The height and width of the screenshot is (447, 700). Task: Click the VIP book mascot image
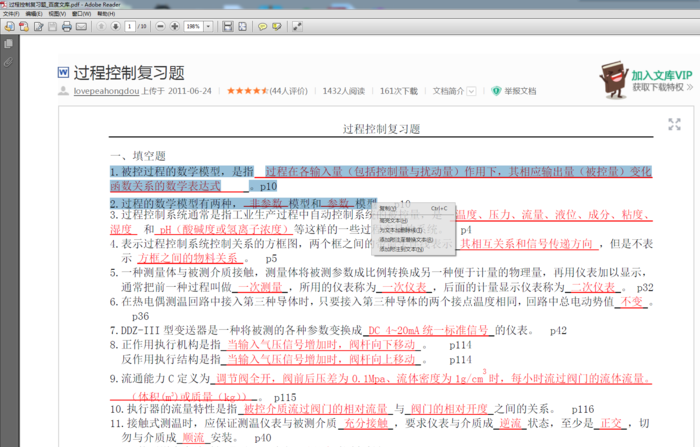[x=614, y=79]
